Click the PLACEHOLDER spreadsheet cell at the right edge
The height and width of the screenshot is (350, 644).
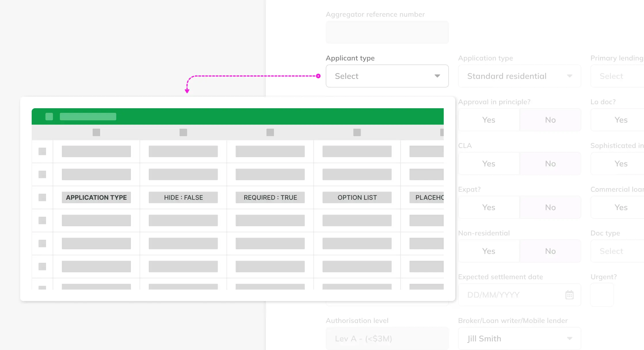pos(426,197)
